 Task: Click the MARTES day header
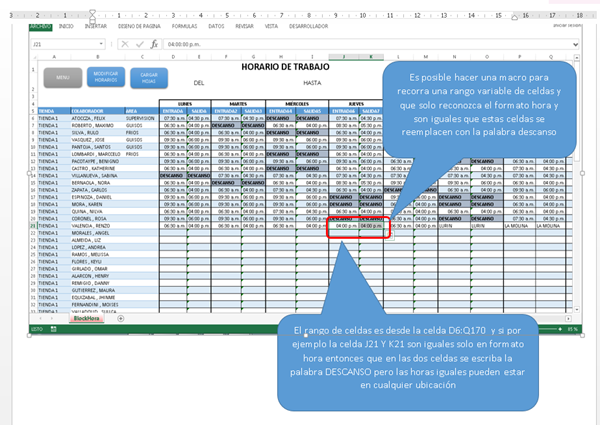point(238,104)
